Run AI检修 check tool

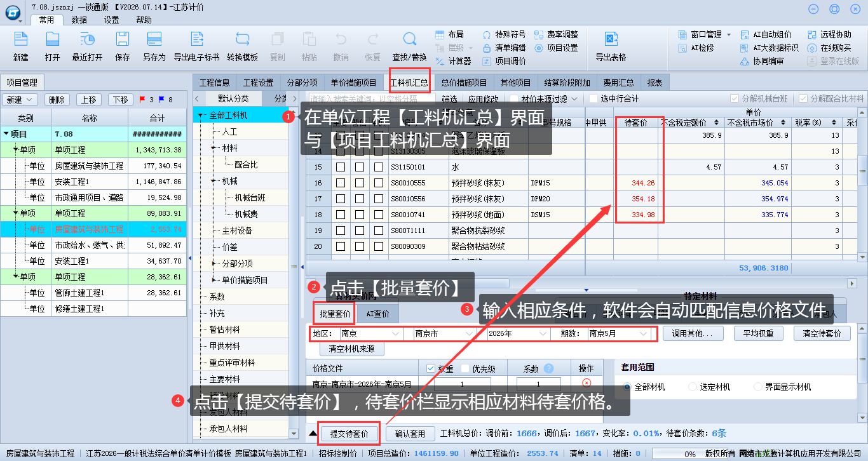(696, 48)
